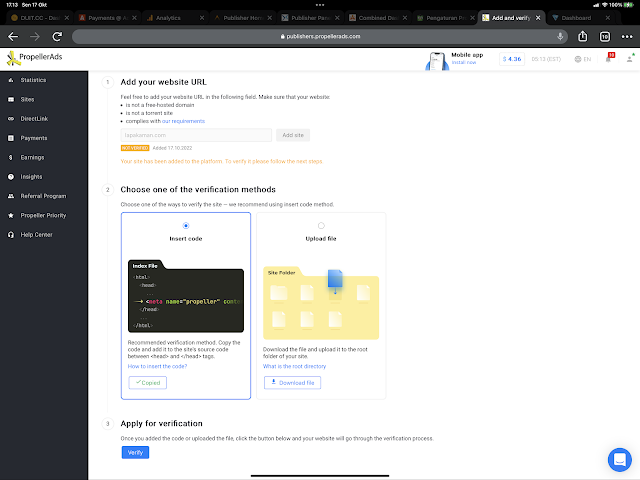The image size is (640, 480).
Task: Open the user profile icon
Action: point(630,59)
